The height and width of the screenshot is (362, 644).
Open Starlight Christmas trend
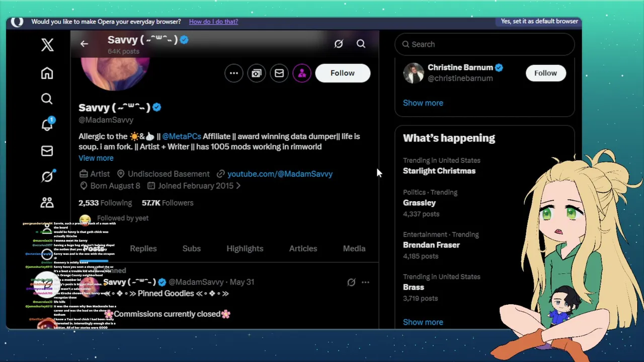click(x=439, y=171)
